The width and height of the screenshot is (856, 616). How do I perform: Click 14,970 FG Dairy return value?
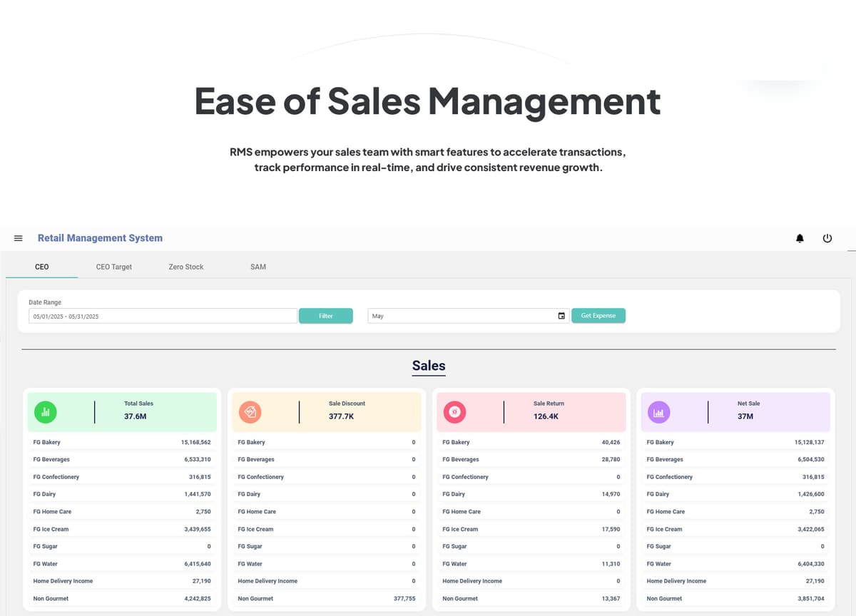(611, 494)
